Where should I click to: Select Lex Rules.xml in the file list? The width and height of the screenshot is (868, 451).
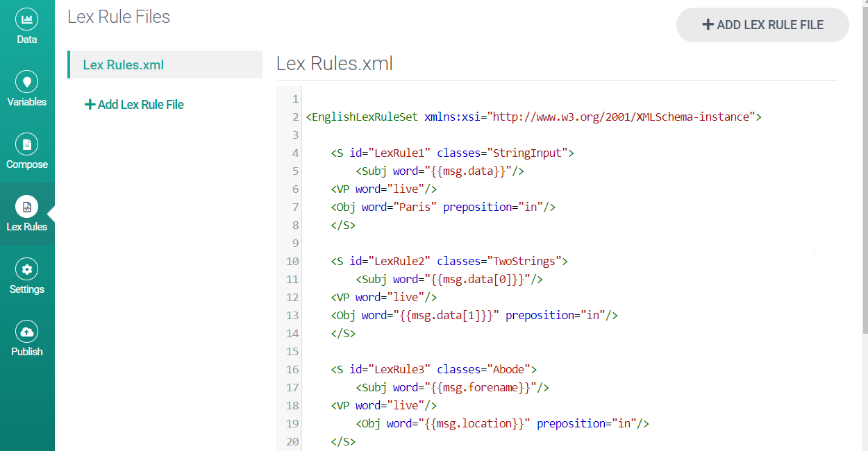point(124,65)
